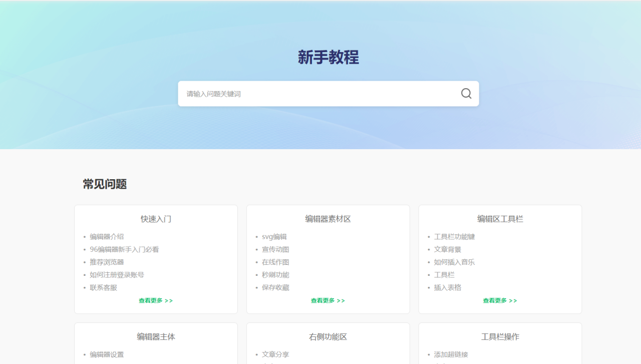Open the 在线作图 link

click(x=275, y=262)
